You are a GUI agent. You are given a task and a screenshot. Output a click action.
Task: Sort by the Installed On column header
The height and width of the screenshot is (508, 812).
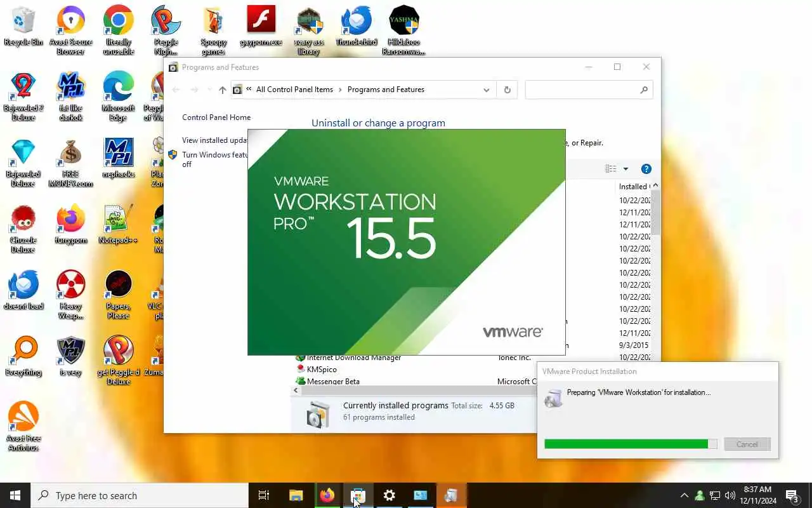pyautogui.click(x=634, y=187)
